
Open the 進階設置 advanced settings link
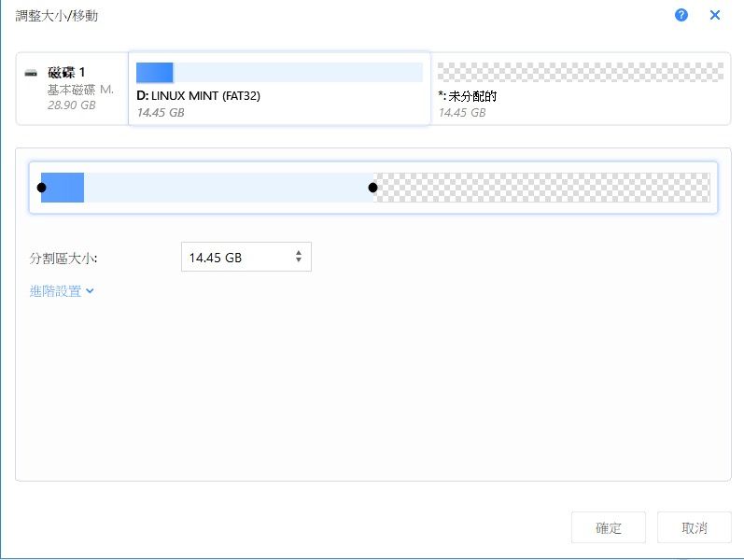[55, 291]
